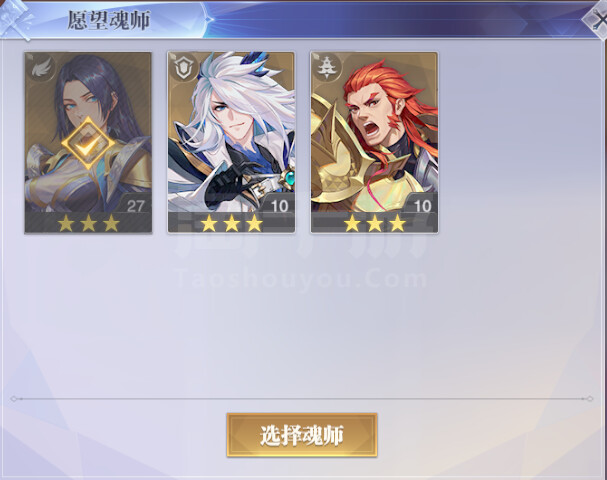Close the 愿望魂师 dialog
Viewport: 607px width, 480px height.
pos(598,21)
